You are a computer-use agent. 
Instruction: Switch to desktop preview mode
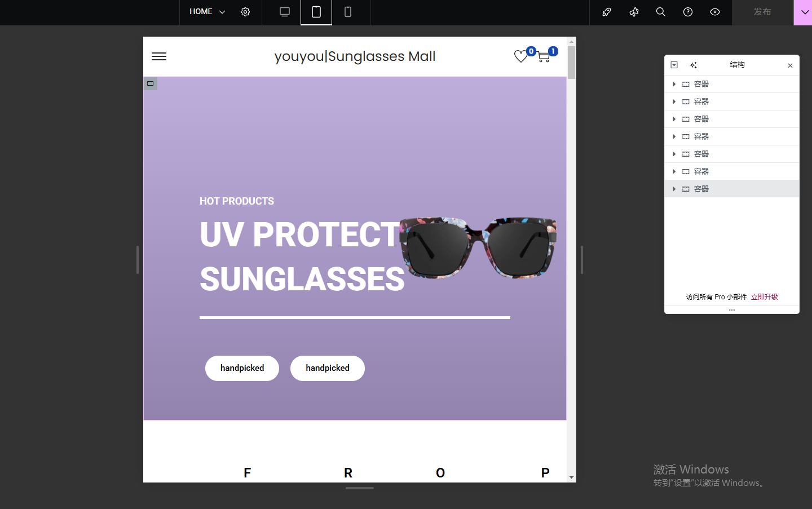point(285,12)
